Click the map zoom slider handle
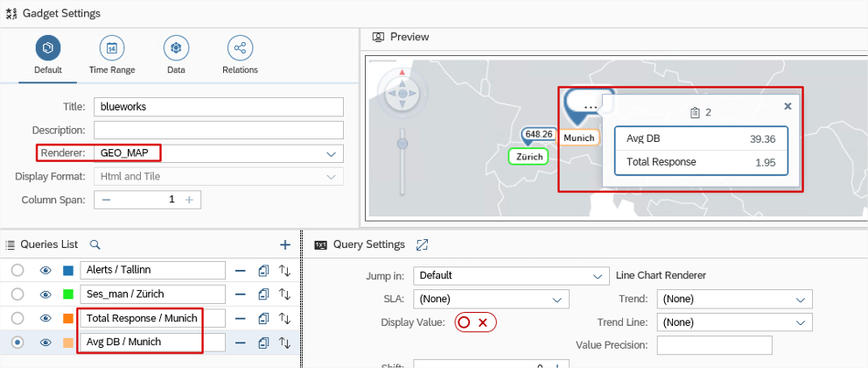 (402, 142)
